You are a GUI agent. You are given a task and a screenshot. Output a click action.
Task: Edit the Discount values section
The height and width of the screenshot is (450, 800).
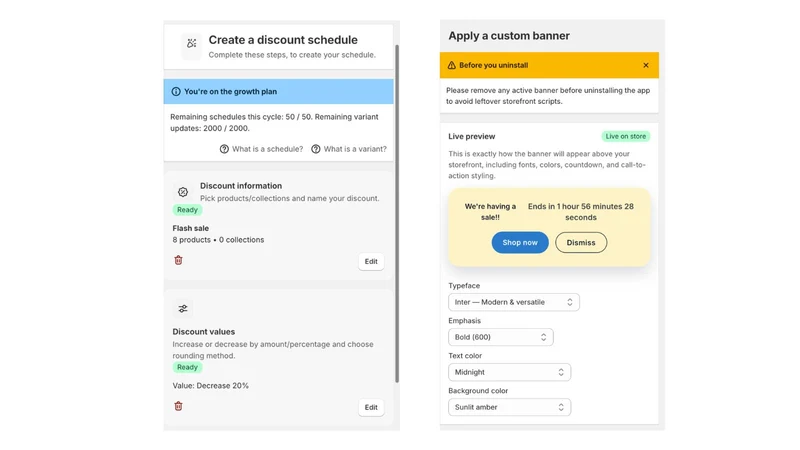point(371,407)
